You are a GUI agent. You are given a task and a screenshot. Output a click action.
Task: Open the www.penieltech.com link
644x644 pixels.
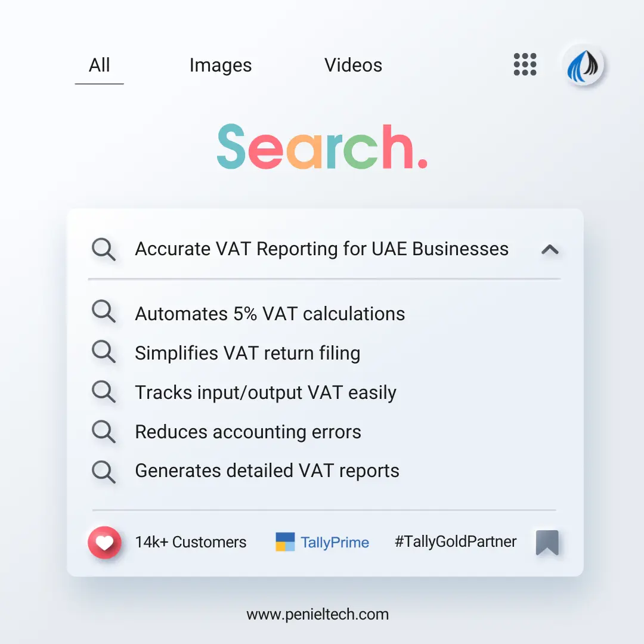pos(317,614)
